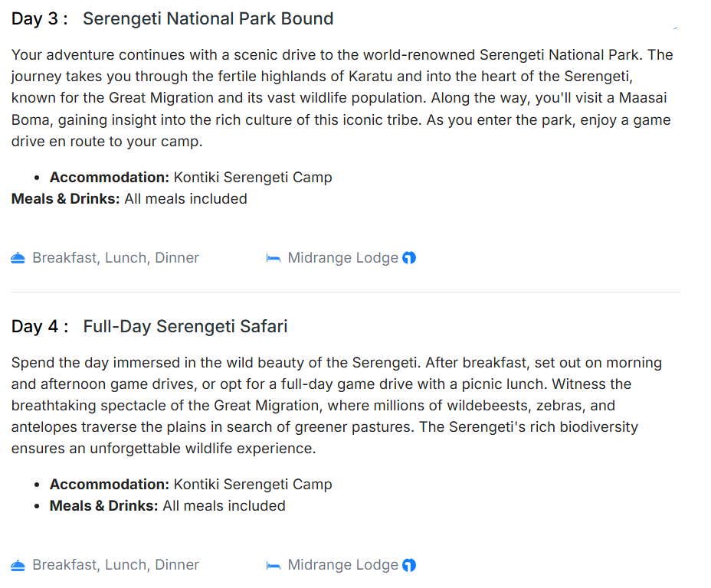711x588 pixels.
Task: Click Day 3 'Accommodation:' bullet label
Action: (110, 178)
